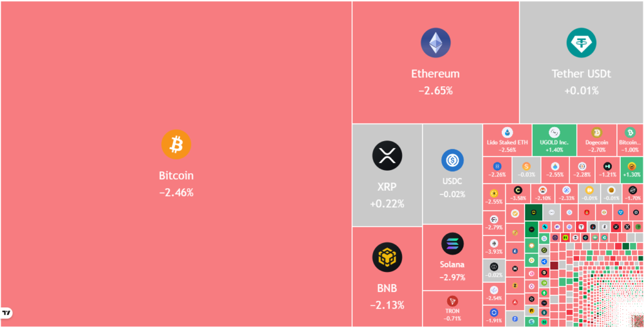Select the green +1.30% tile
Viewport: 644px width, 328px height.
click(x=631, y=170)
